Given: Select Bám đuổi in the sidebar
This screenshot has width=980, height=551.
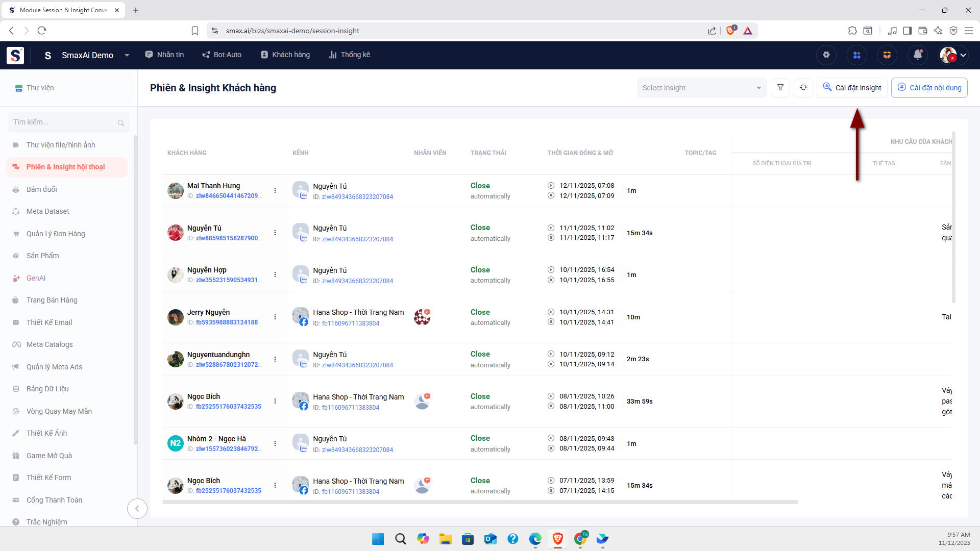Looking at the screenshot, I should tap(42, 189).
